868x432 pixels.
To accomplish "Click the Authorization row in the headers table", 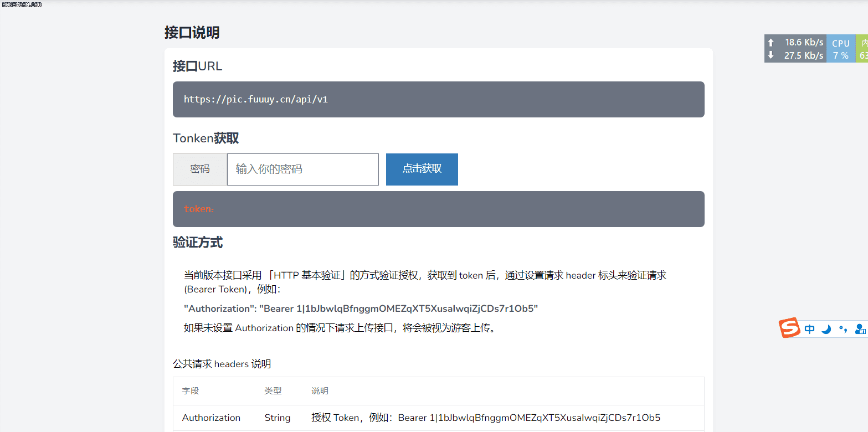I will coord(211,418).
